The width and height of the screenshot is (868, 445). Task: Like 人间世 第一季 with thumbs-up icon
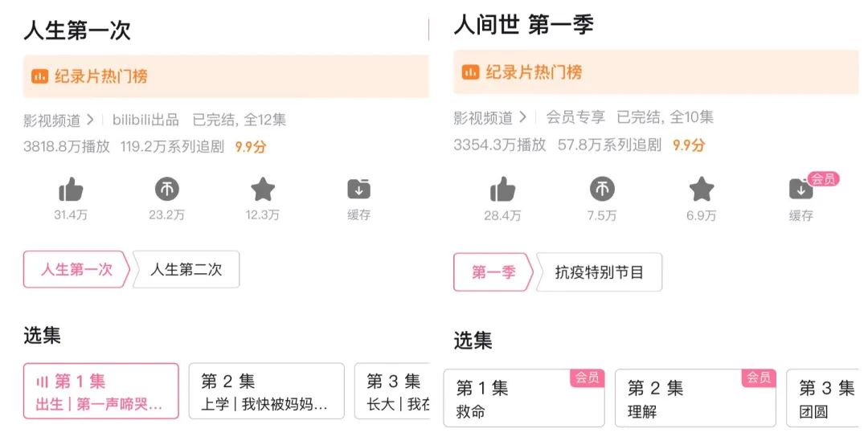(503, 190)
